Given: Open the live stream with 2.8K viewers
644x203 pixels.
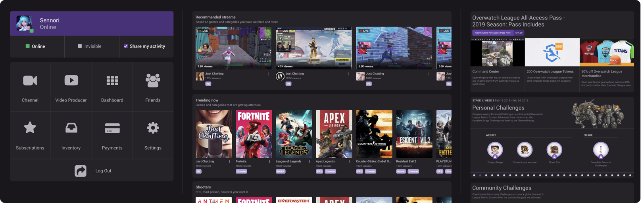Looking at the screenshot, I should 234,48.
